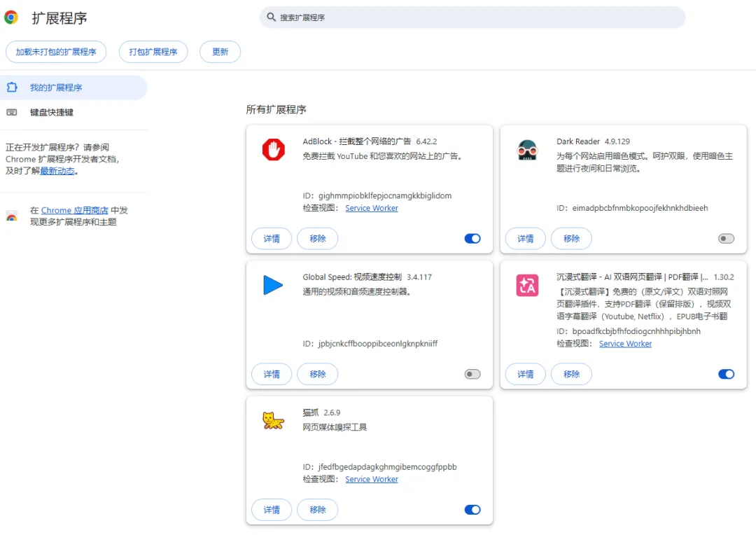
Task: Open 详情 for Dark Reader
Action: point(526,238)
